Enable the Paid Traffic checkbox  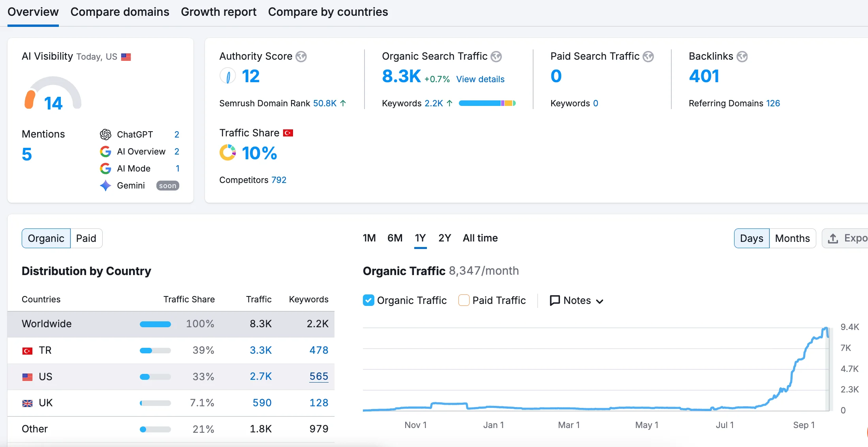pyautogui.click(x=463, y=300)
